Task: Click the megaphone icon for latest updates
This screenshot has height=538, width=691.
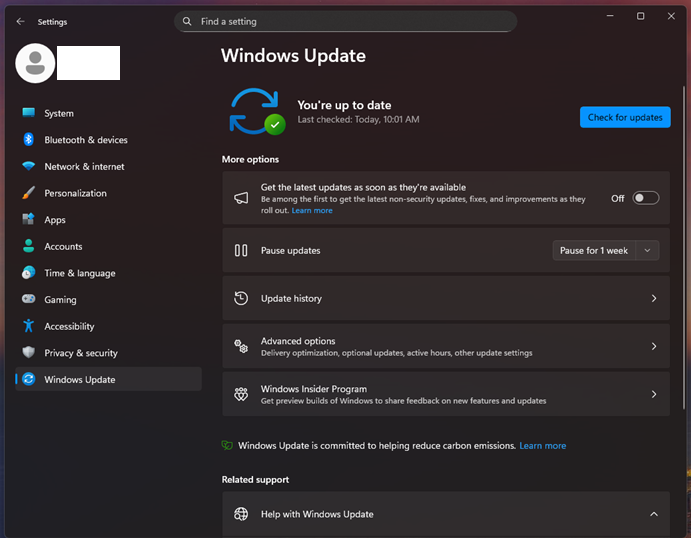Action: (241, 198)
